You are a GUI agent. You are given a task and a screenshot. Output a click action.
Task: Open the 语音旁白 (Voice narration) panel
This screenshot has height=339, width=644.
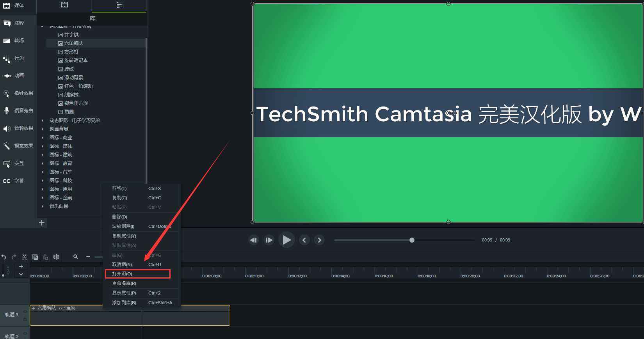tap(18, 111)
